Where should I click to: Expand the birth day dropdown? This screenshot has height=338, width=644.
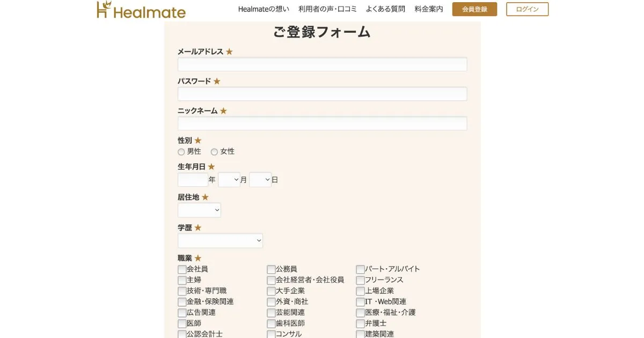point(260,180)
